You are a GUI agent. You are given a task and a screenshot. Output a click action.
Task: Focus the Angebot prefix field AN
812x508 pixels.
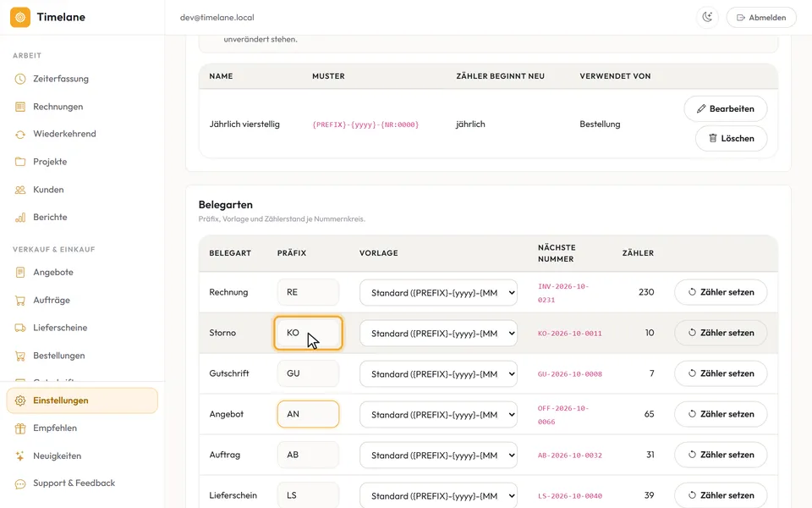(308, 414)
